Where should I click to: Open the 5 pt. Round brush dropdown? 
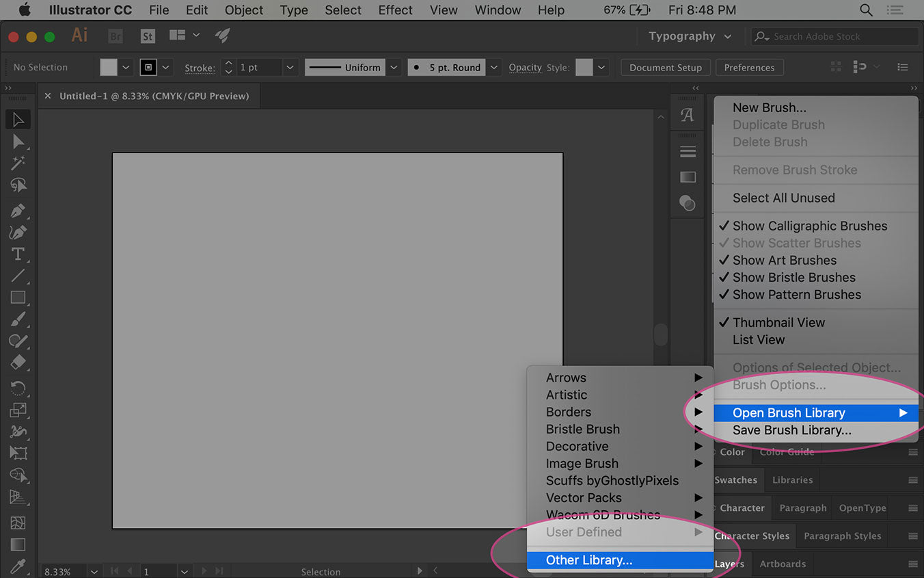pyautogui.click(x=493, y=68)
